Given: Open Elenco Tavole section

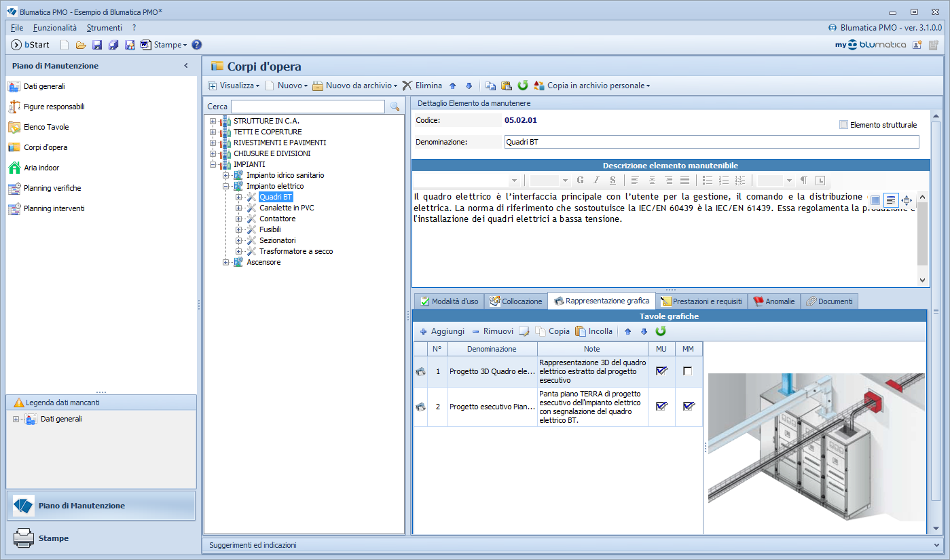Looking at the screenshot, I should [x=38, y=127].
